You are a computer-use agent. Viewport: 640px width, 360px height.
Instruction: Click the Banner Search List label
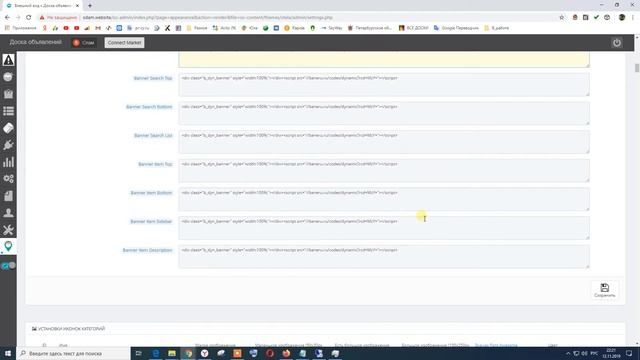153,136
